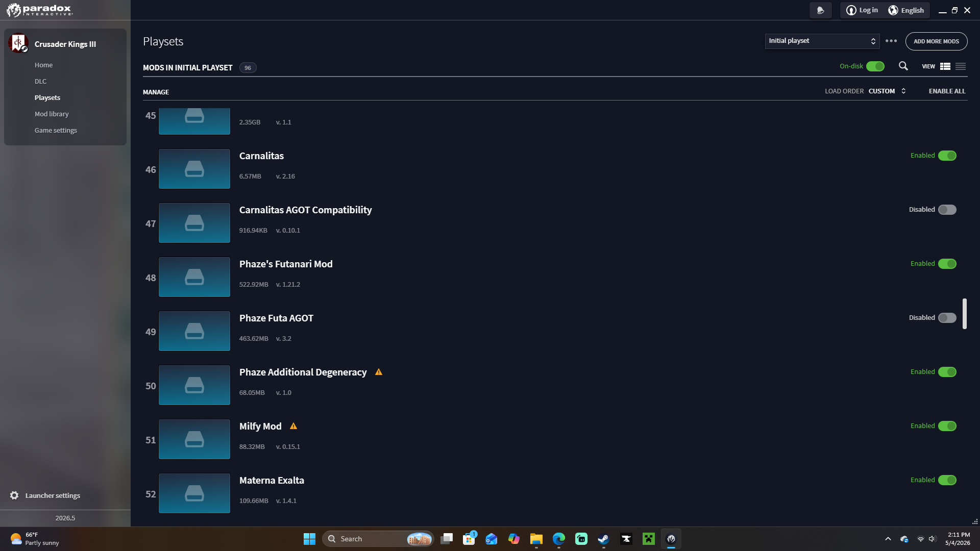
Task: Change the load order Custom sorting
Action: tap(887, 91)
